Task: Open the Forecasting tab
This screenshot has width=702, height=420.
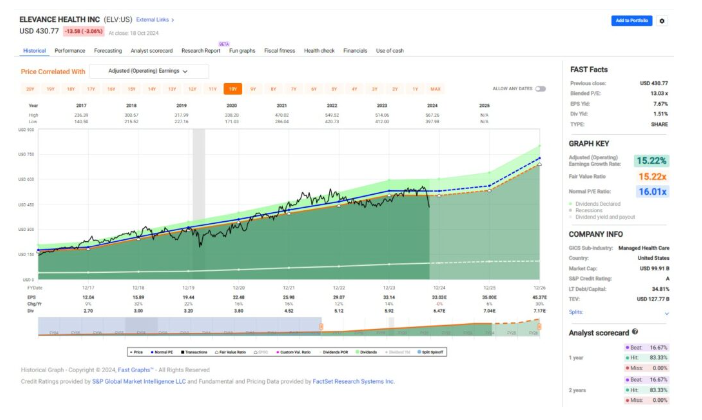Action: (x=108, y=51)
